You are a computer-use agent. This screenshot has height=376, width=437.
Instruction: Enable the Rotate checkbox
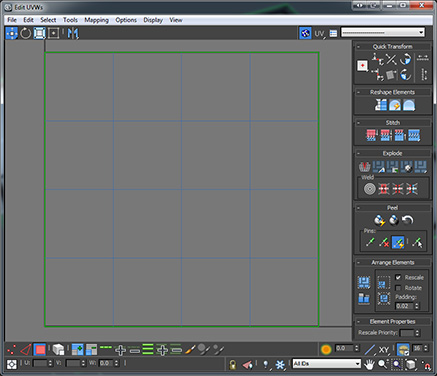398,288
